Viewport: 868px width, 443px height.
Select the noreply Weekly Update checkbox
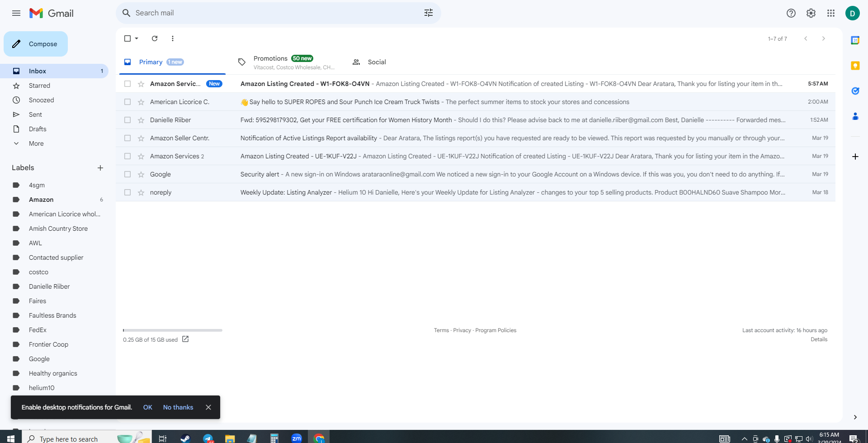click(x=127, y=192)
